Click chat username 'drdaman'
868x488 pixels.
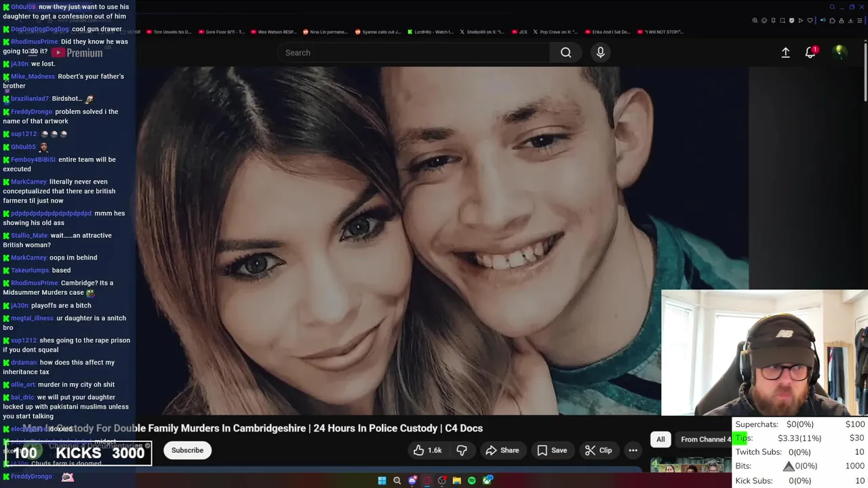(24, 363)
